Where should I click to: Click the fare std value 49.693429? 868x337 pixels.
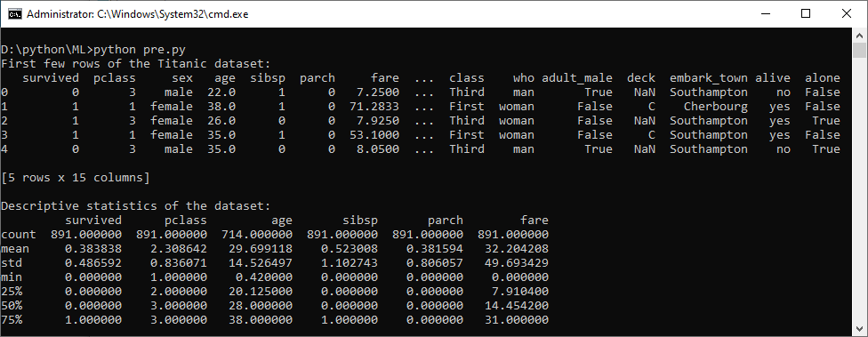[516, 263]
